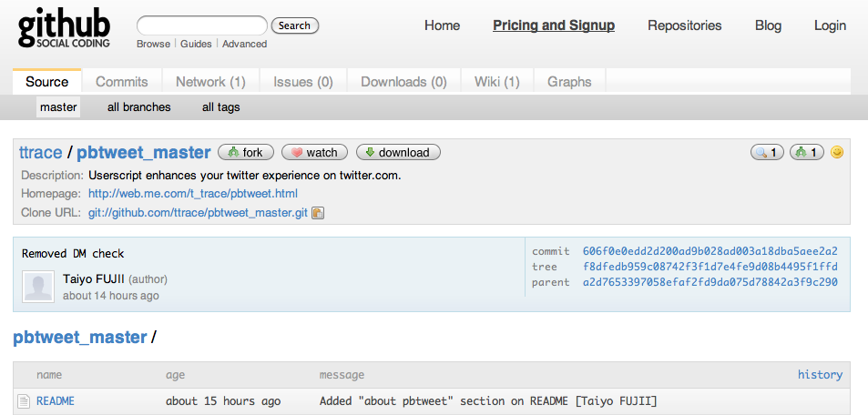Switch to the Issues (0) tab
Screen dimensions: 868x415
pos(303,82)
